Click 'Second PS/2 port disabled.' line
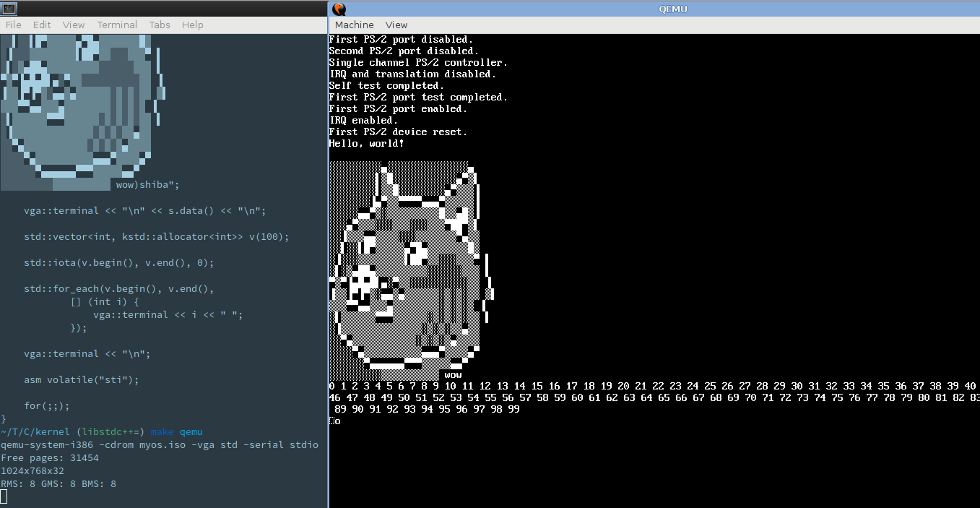This screenshot has width=980, height=508. tap(404, 51)
